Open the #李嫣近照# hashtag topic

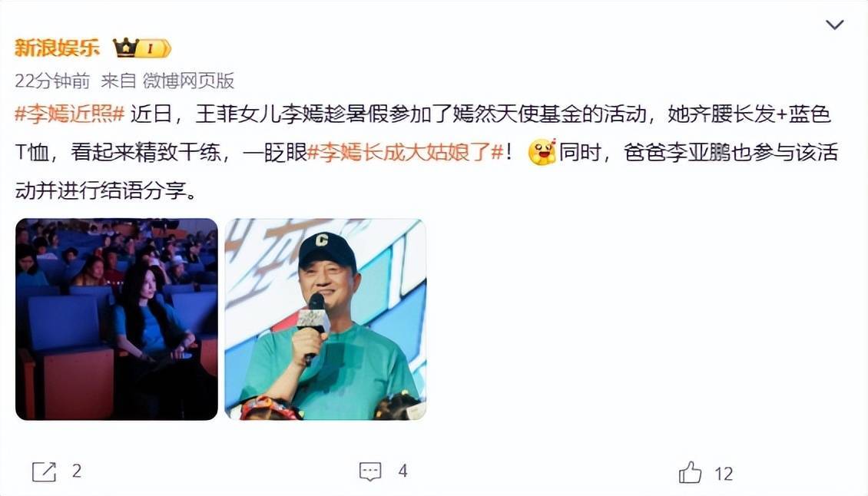pos(70,114)
